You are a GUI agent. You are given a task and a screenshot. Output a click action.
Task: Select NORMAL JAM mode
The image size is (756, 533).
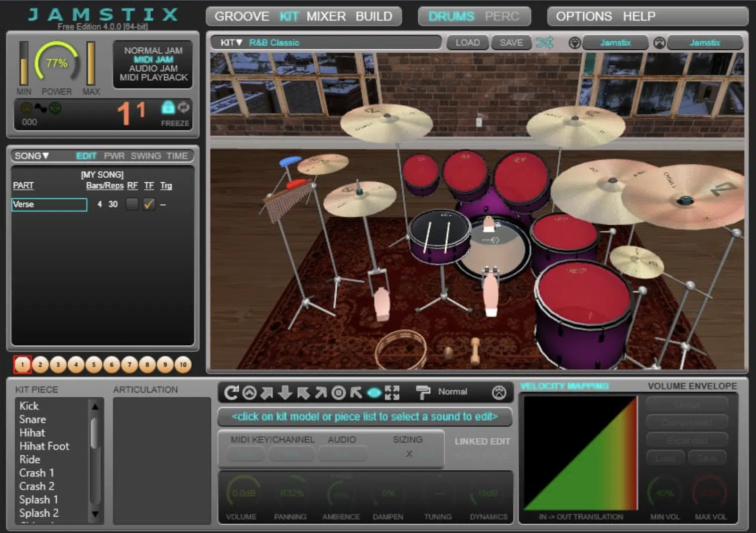(153, 50)
